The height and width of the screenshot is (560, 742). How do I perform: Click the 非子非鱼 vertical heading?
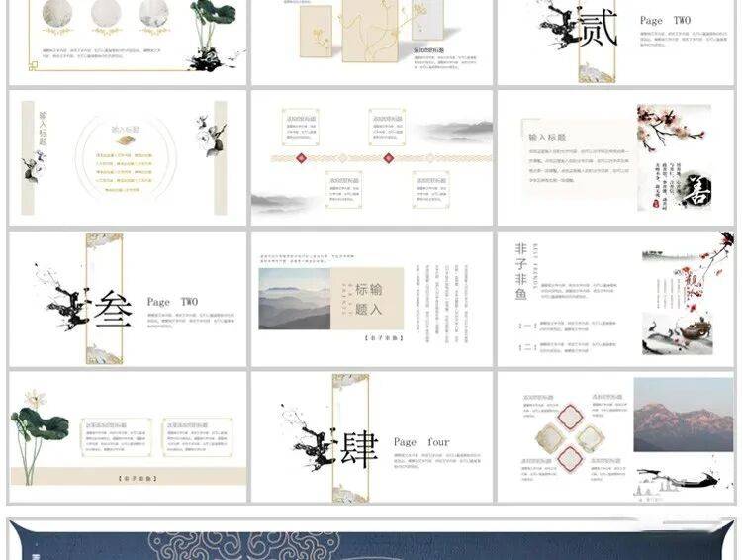click(520, 271)
